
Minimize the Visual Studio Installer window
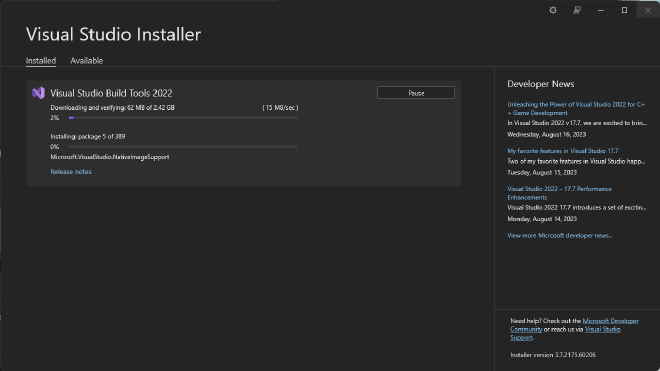point(601,10)
